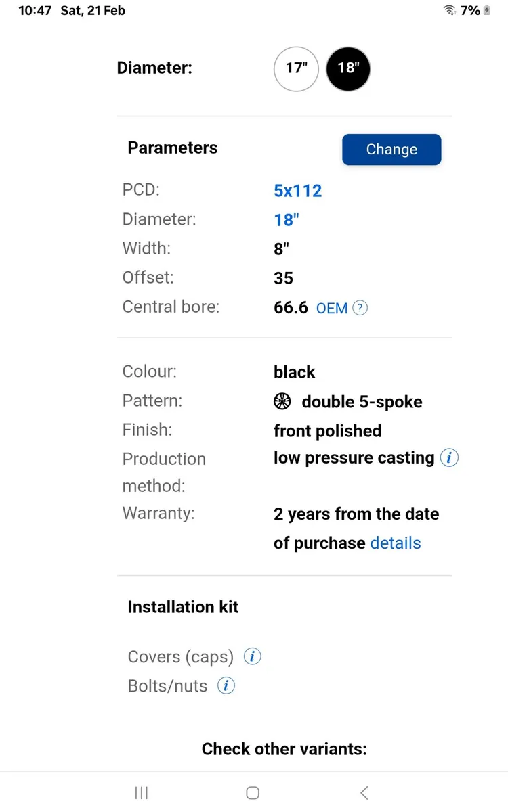Open the Bolts/nuts info icon

coord(226,685)
